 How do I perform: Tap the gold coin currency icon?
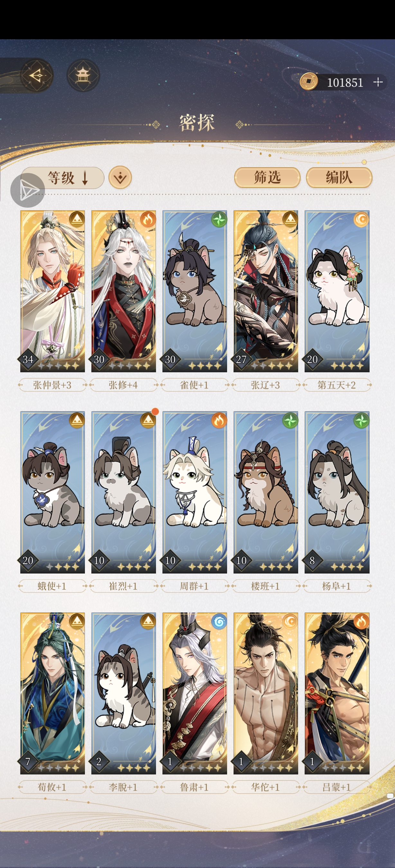[x=308, y=82]
